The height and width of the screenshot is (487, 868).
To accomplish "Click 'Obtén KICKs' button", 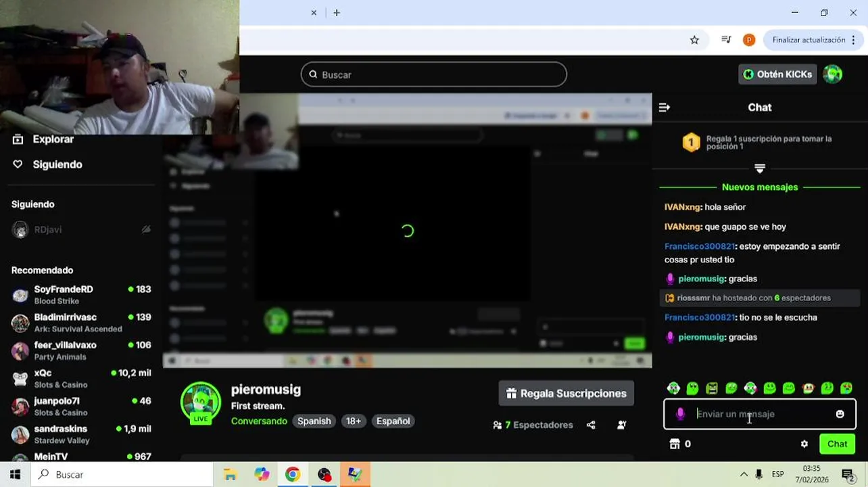I will [x=777, y=74].
